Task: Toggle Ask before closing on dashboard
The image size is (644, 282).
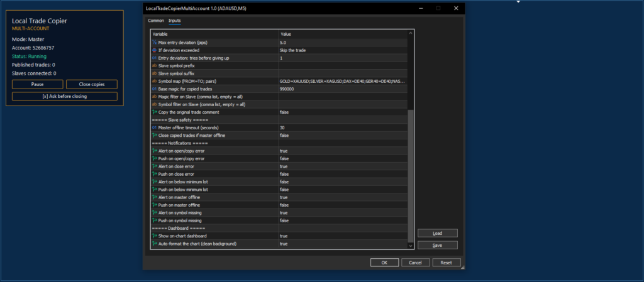Action: pos(65,96)
